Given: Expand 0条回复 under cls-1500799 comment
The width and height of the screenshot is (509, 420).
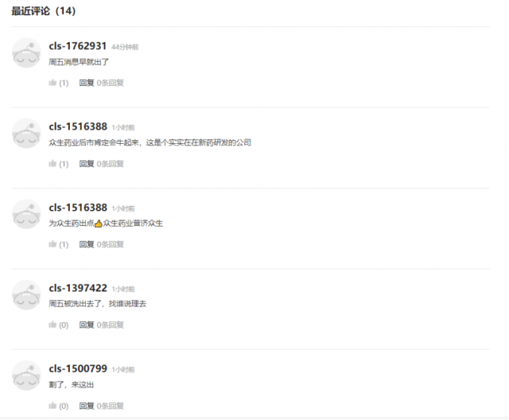Looking at the screenshot, I should pyautogui.click(x=111, y=405).
